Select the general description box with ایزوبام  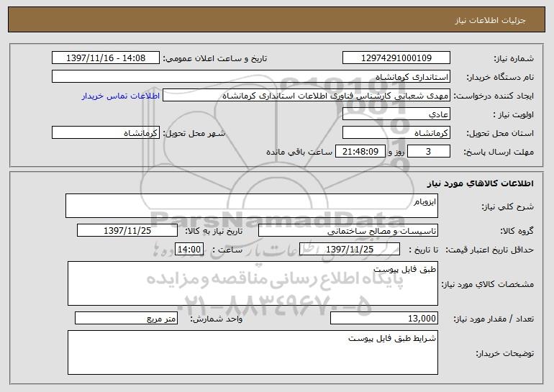click(x=252, y=206)
